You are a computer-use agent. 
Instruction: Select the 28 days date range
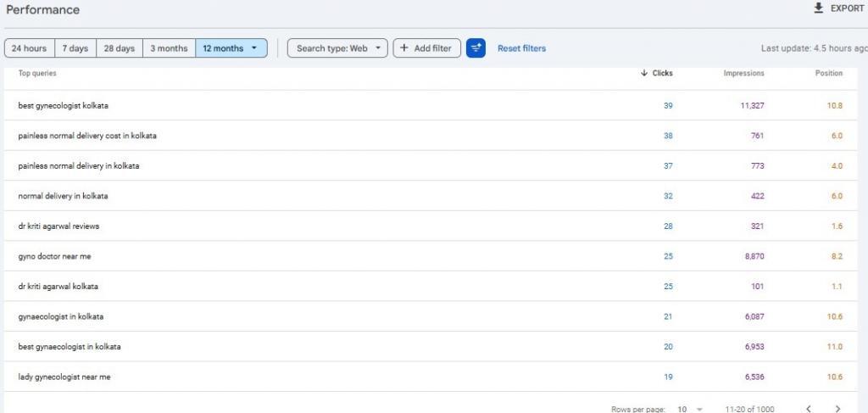pos(119,48)
